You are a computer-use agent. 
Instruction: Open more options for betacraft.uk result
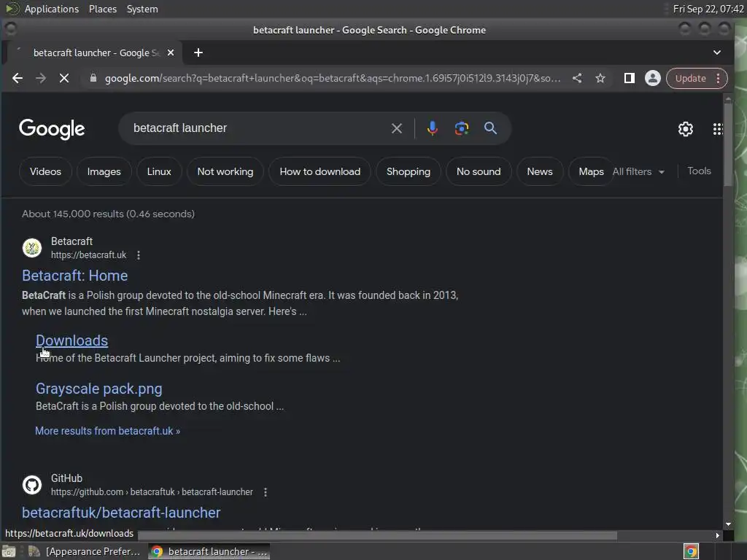coord(138,255)
